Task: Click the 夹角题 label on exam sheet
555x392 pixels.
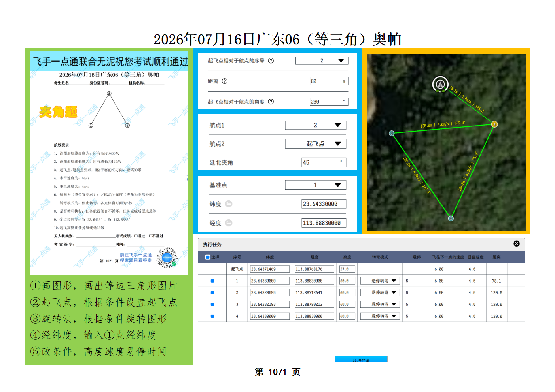Action: tap(58, 112)
